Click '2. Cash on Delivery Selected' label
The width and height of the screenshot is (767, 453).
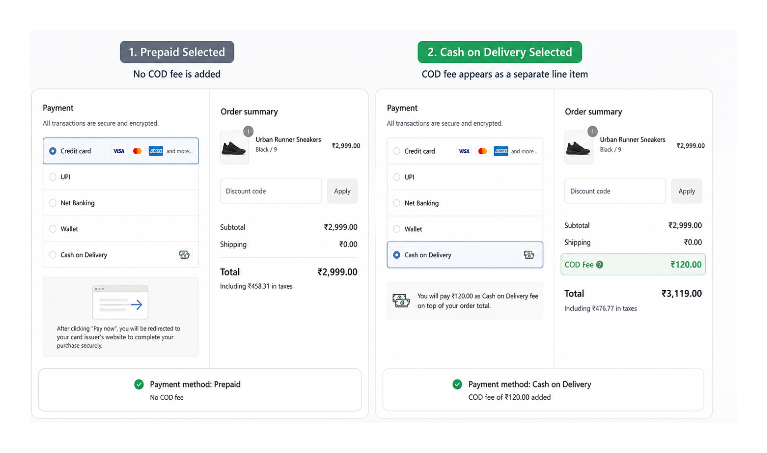coord(500,52)
